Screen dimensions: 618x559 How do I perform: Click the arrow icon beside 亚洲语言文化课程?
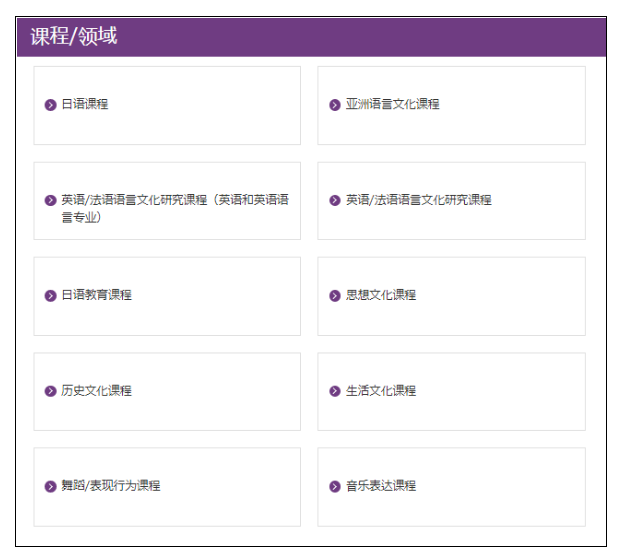click(335, 105)
